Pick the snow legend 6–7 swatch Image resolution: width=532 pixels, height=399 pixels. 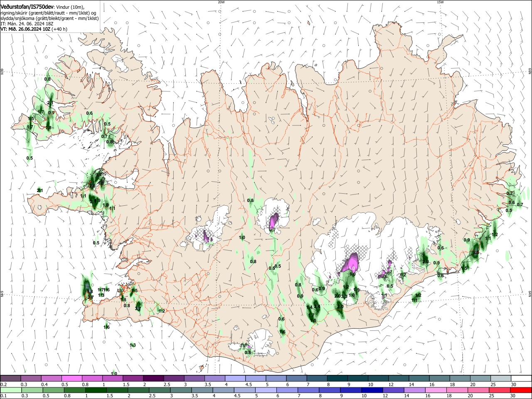pos(297,378)
